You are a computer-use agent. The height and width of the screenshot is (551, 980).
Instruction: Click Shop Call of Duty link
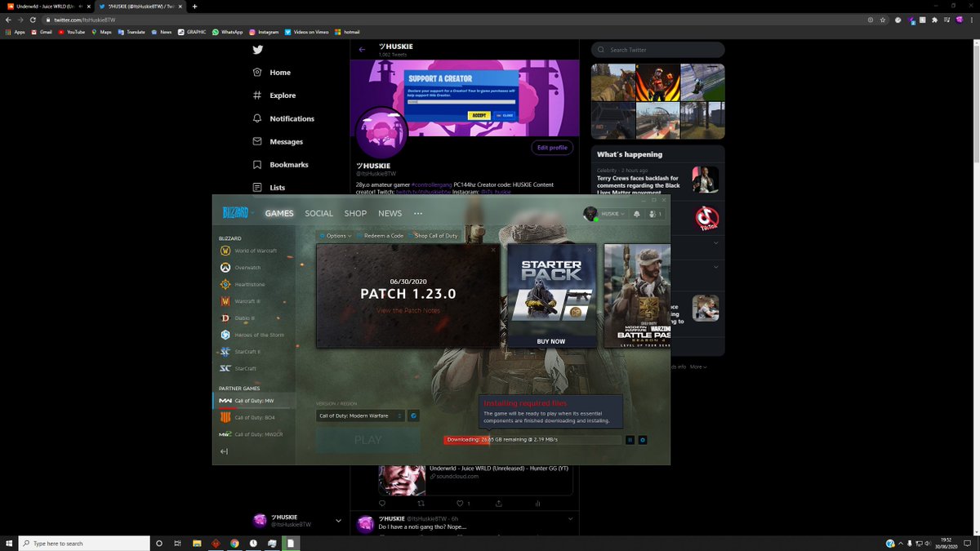(434, 236)
